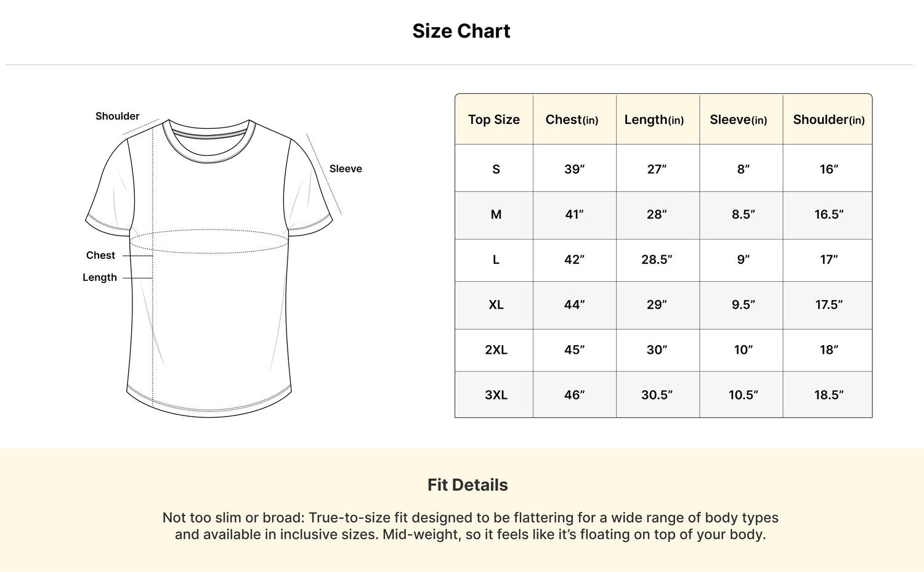
Task: Click the Shoulder label on diagram
Action: coord(117,116)
